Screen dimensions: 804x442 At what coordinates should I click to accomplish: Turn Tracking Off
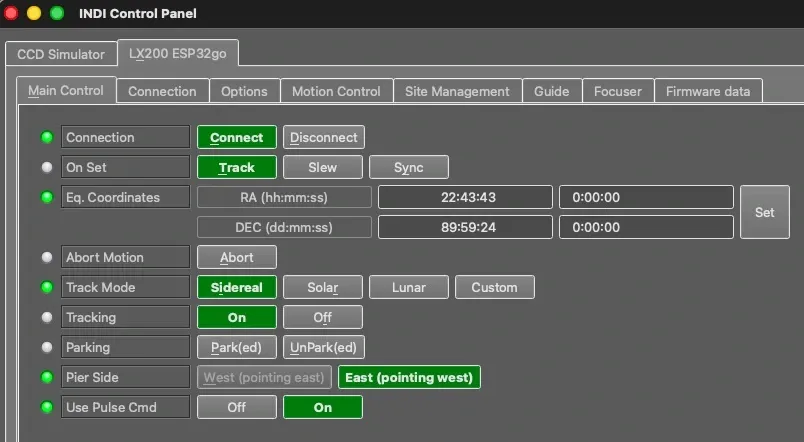[x=323, y=317]
